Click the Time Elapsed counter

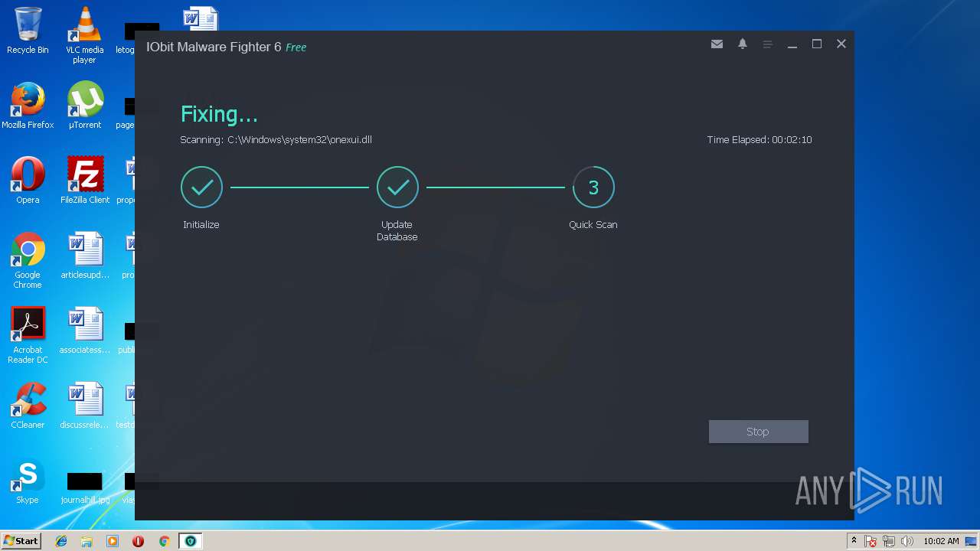(x=759, y=140)
